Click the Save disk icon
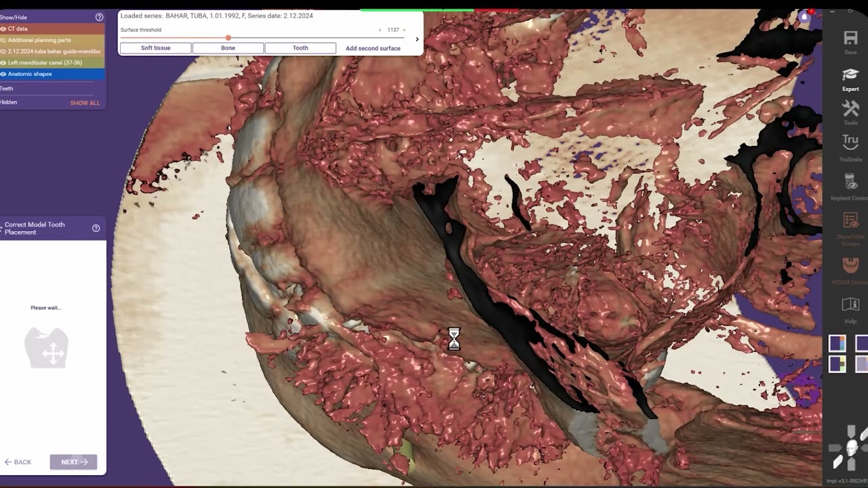Image resolution: width=868 pixels, height=488 pixels. pos(850,39)
